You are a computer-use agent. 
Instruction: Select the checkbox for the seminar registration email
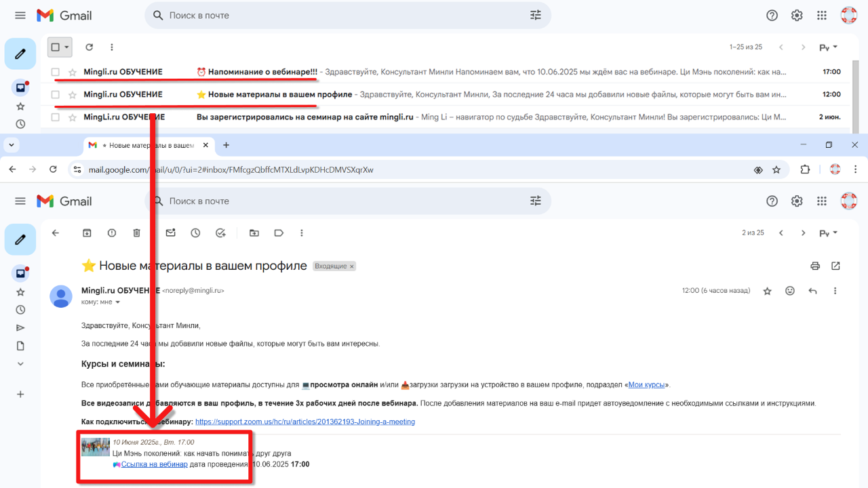pyautogui.click(x=56, y=117)
